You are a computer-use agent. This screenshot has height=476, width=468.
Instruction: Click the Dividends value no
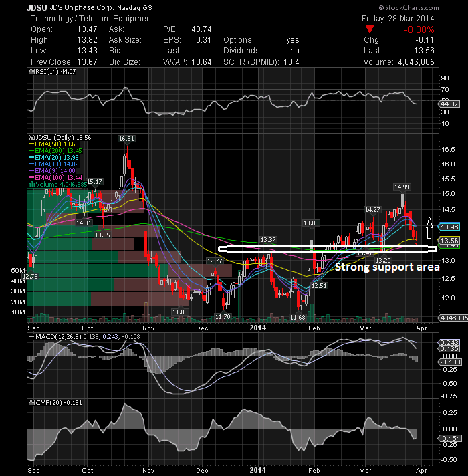point(294,51)
